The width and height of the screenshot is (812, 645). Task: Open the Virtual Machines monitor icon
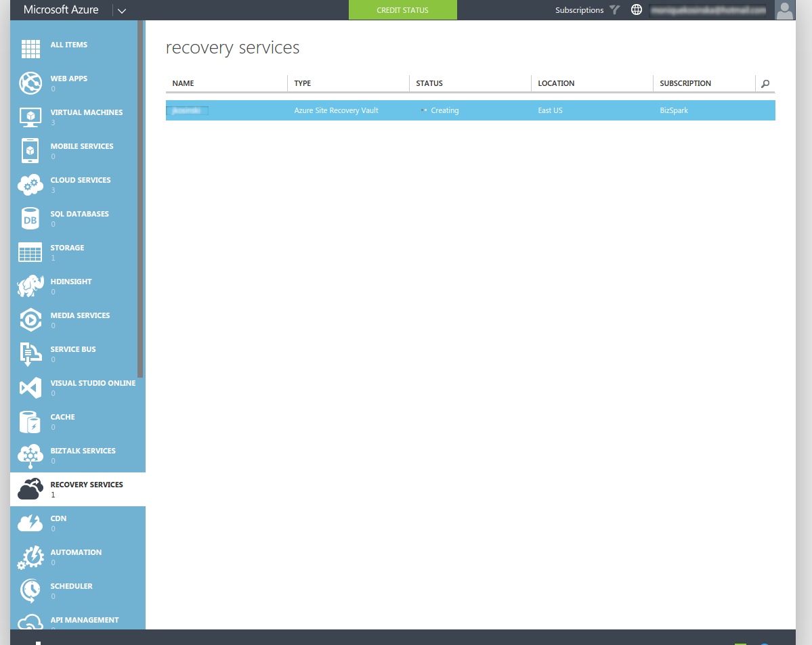coord(30,117)
